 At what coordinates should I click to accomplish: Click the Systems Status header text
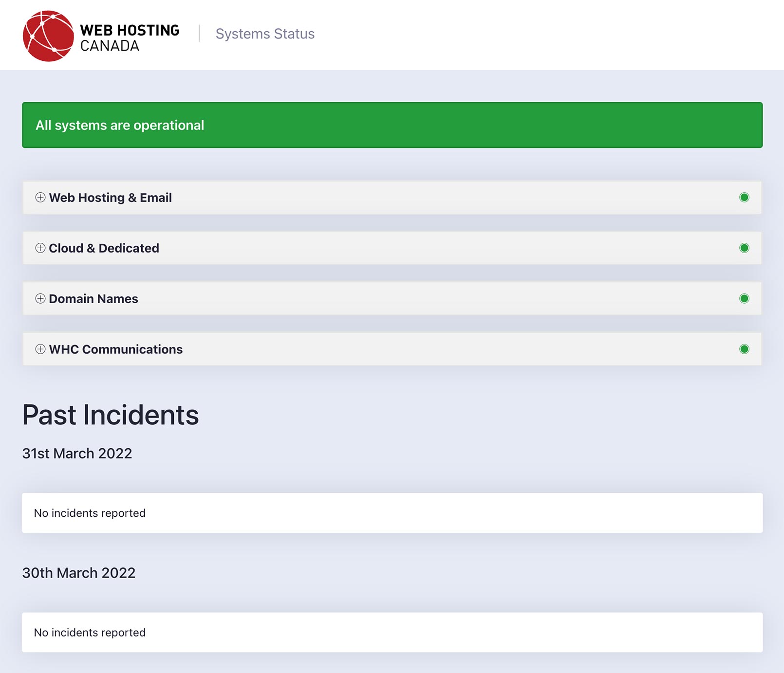(x=265, y=34)
